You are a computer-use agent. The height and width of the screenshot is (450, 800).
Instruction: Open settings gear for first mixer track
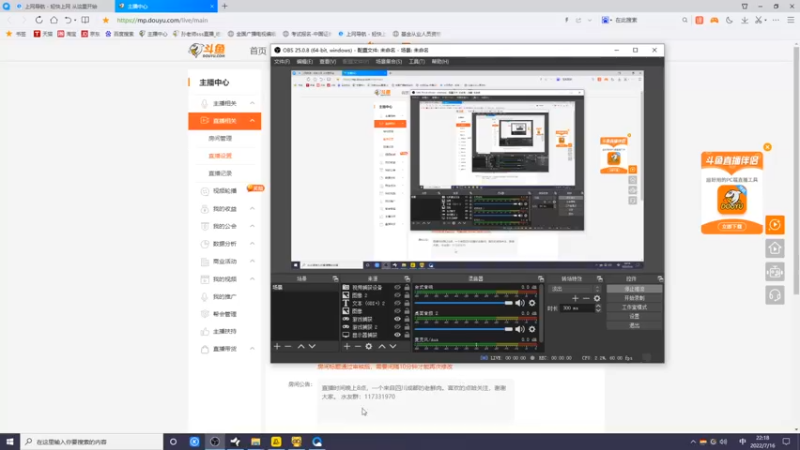tap(532, 303)
